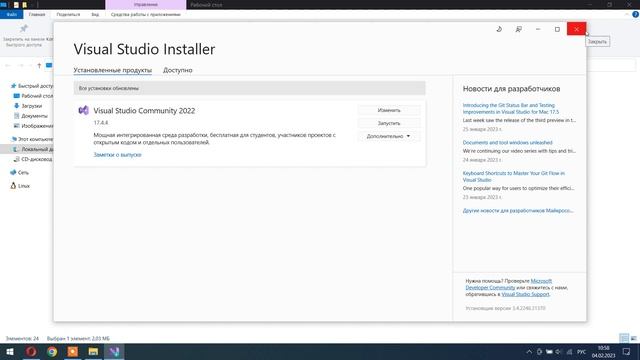Open the Заметки о выпуске link
The height and width of the screenshot is (360, 640).
pos(117,155)
